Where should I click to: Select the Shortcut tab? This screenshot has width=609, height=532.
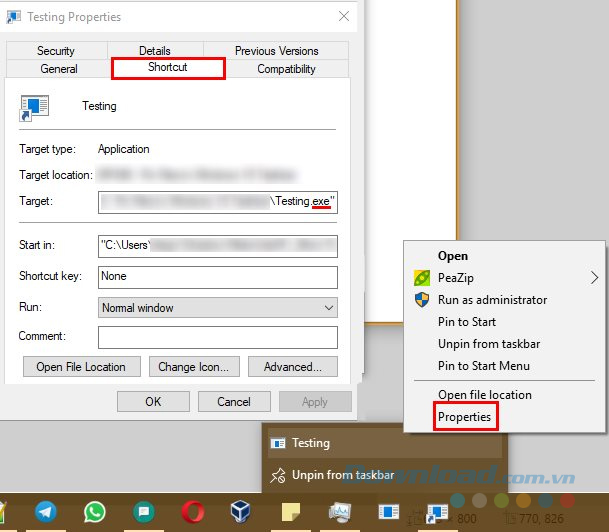click(168, 68)
